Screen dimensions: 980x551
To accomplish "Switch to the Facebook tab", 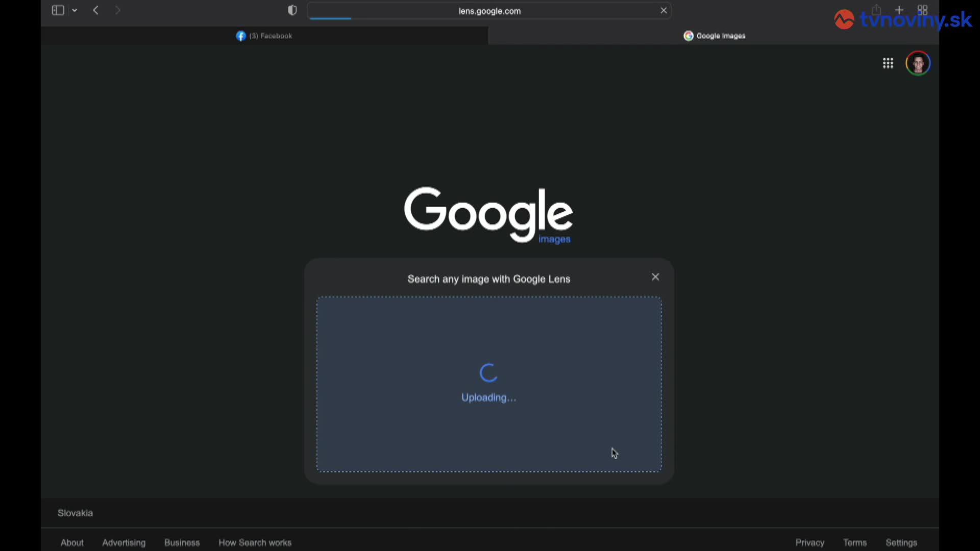I will (264, 36).
